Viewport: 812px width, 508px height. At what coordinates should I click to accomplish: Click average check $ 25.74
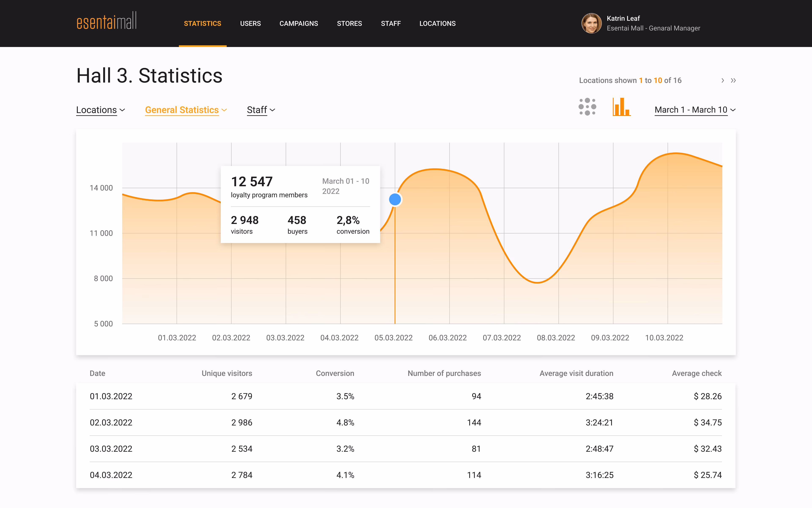708,475
